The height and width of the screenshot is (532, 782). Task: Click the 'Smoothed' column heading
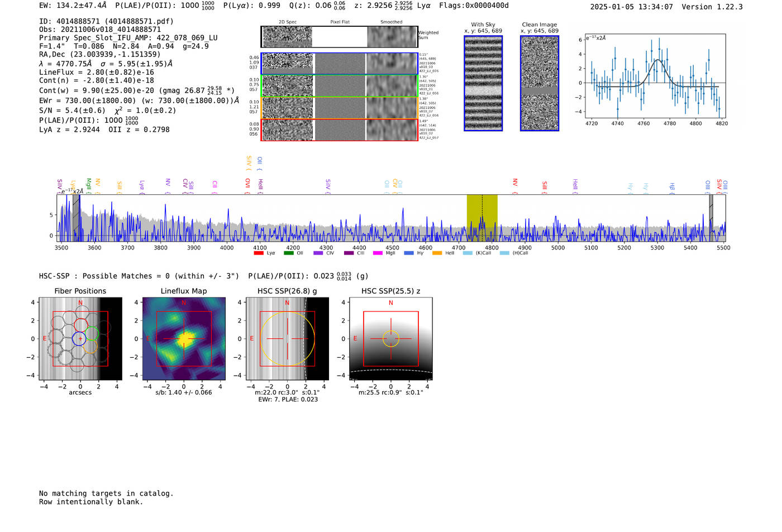click(391, 22)
